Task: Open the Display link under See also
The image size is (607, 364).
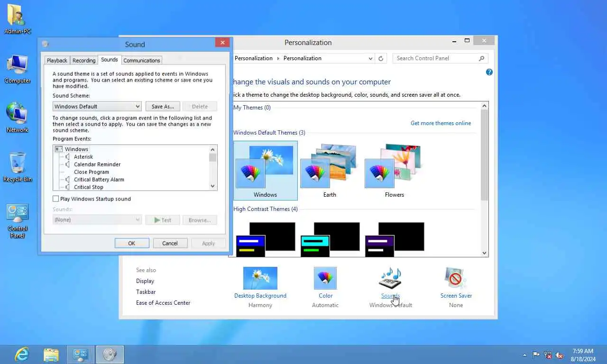Action: (x=145, y=281)
